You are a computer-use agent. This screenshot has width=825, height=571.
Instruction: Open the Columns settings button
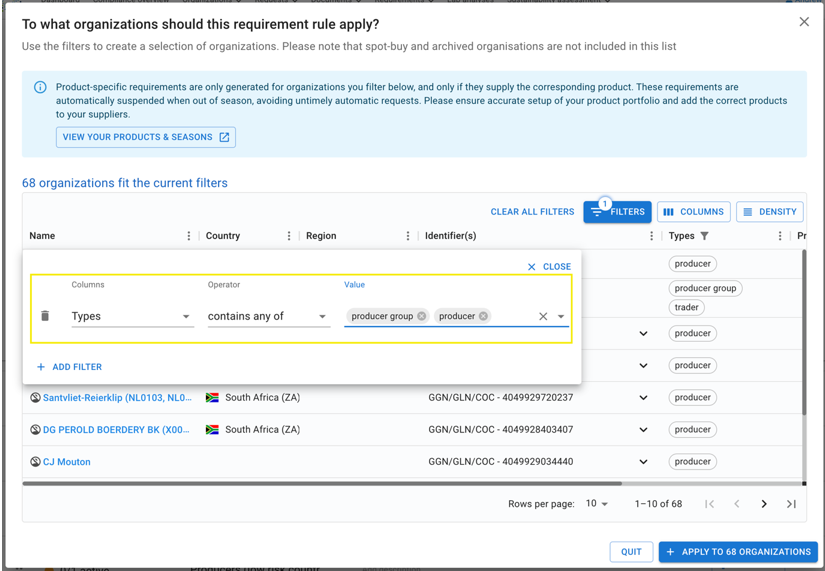(693, 212)
